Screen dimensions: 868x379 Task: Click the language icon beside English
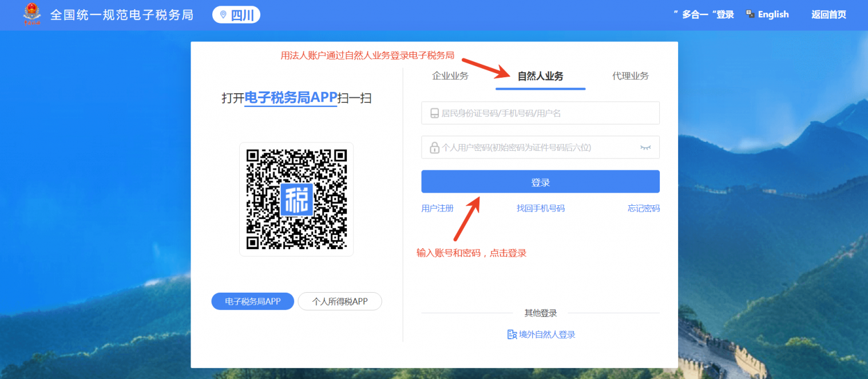pyautogui.click(x=750, y=14)
